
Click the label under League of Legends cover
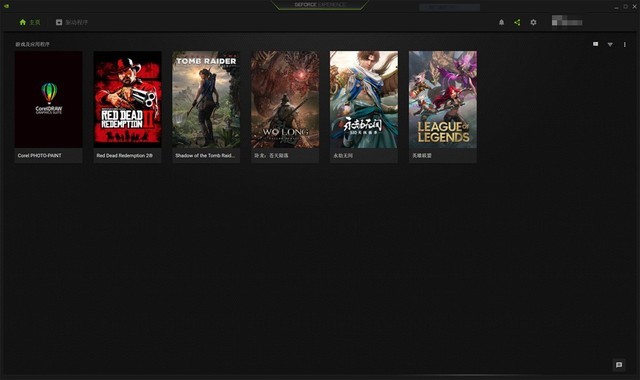point(422,156)
